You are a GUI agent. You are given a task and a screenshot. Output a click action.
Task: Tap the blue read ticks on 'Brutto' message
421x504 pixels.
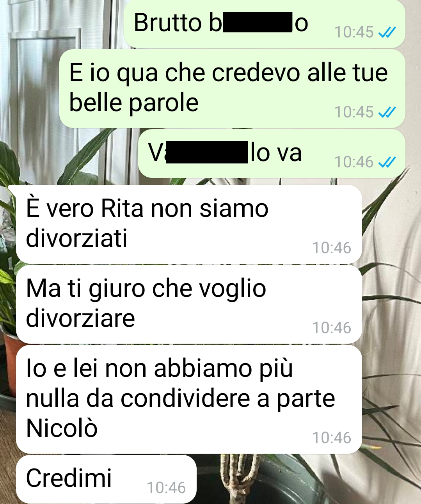(387, 32)
